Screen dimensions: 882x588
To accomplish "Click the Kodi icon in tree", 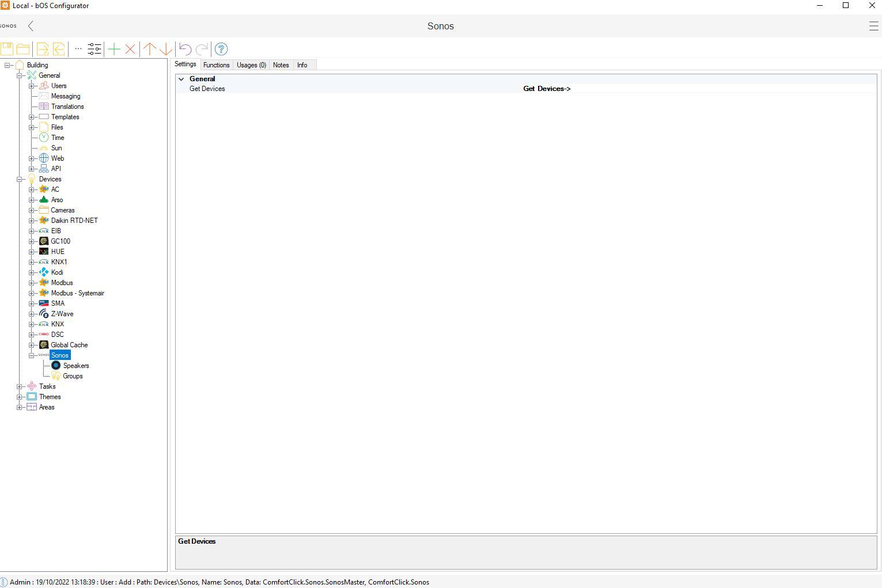I will tap(44, 272).
